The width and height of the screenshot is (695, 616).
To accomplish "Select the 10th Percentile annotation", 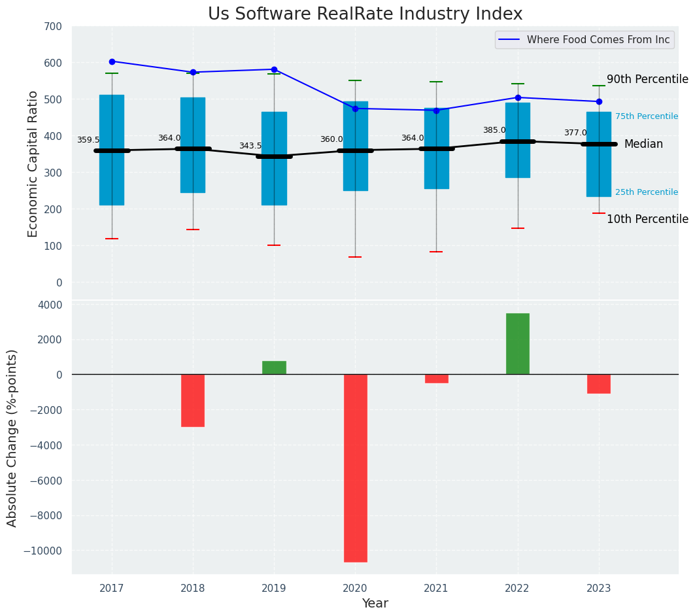I will pyautogui.click(x=647, y=219).
